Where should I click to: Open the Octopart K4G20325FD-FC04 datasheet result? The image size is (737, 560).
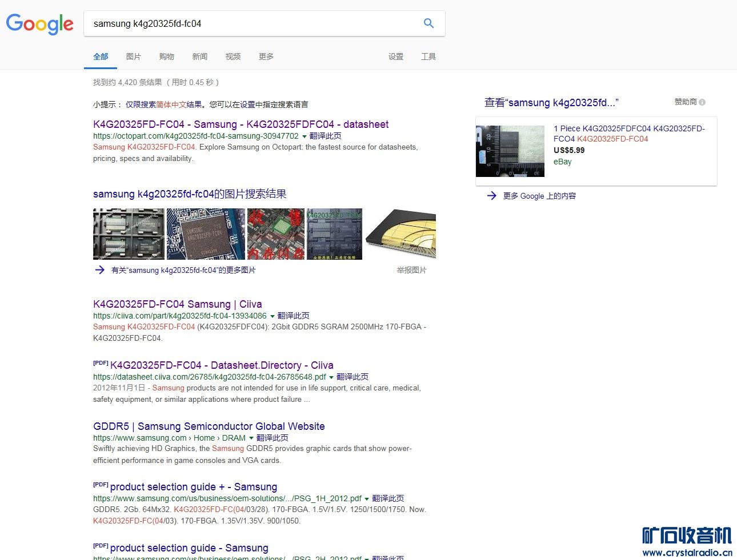[241, 124]
